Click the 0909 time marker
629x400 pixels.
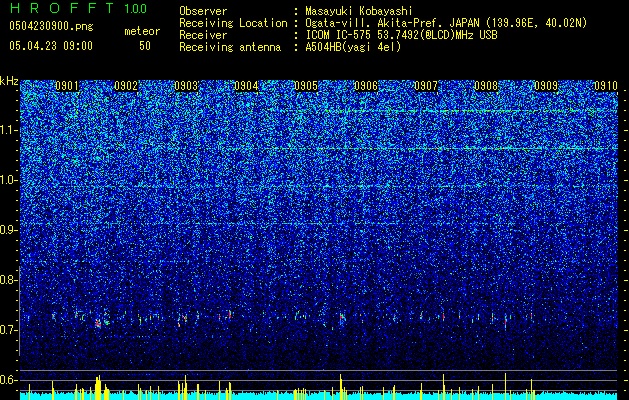coord(546,86)
